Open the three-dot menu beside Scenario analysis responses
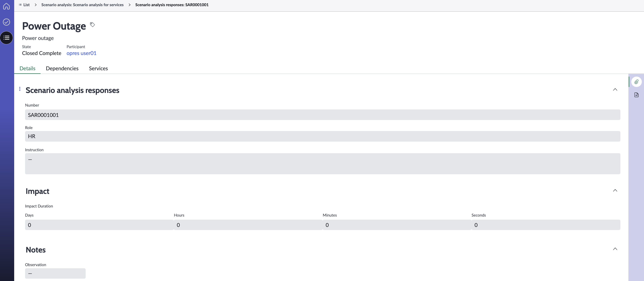 pyautogui.click(x=20, y=89)
